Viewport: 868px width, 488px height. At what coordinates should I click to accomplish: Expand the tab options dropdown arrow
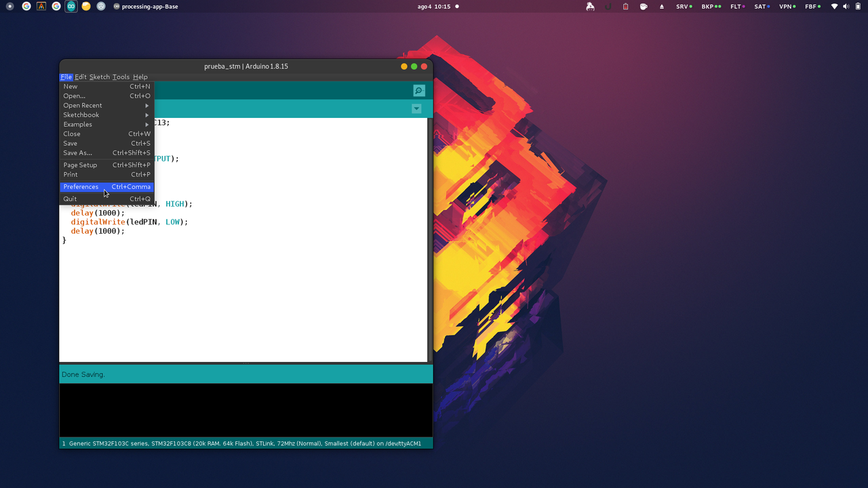click(416, 109)
